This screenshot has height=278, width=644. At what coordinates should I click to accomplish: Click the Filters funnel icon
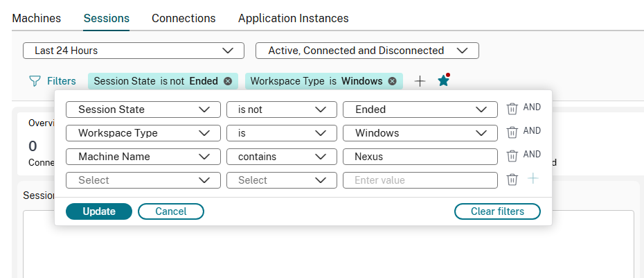click(x=35, y=81)
